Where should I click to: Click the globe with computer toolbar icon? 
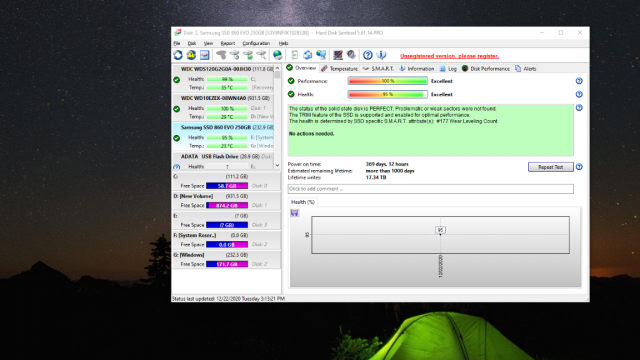321,55
